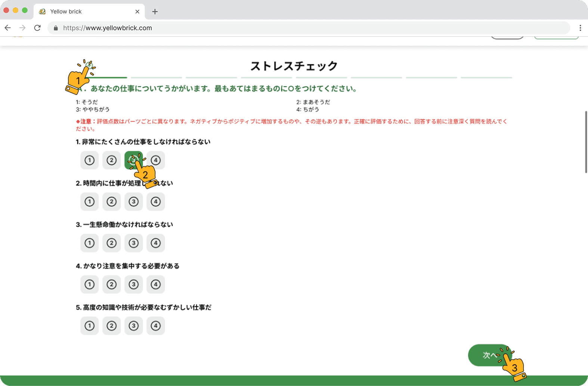The image size is (588, 386).
Task: Click the Yellow brick tab favicon
Action: [x=42, y=12]
